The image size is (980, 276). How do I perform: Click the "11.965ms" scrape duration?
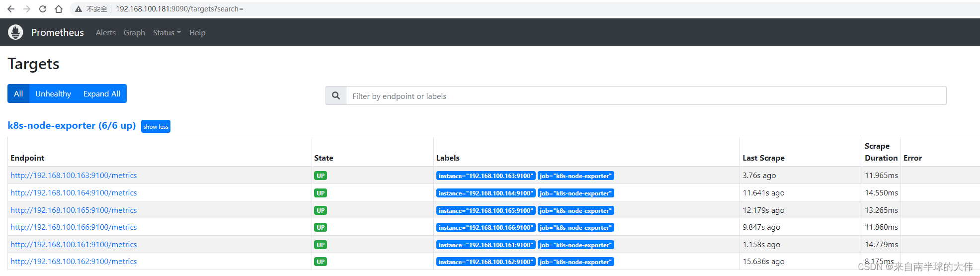(881, 175)
